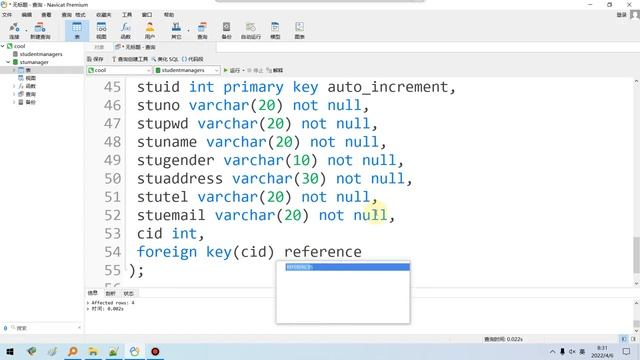Click the 美化 SQL beautify button

(165, 59)
